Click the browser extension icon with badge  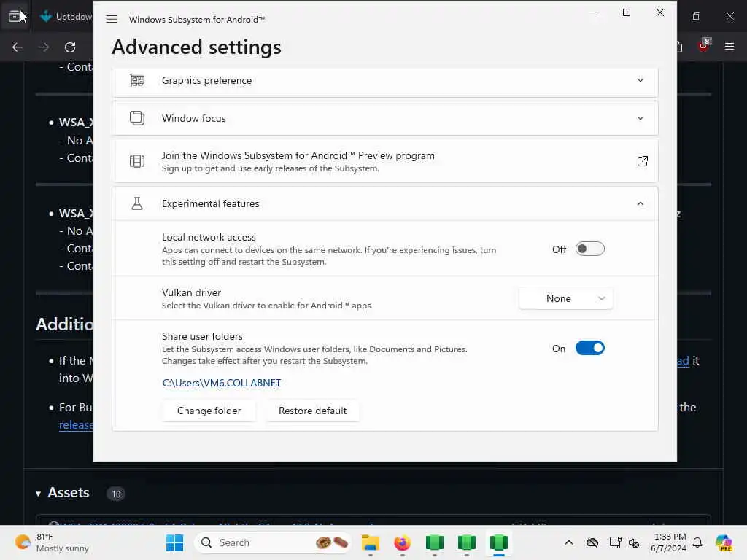click(704, 46)
